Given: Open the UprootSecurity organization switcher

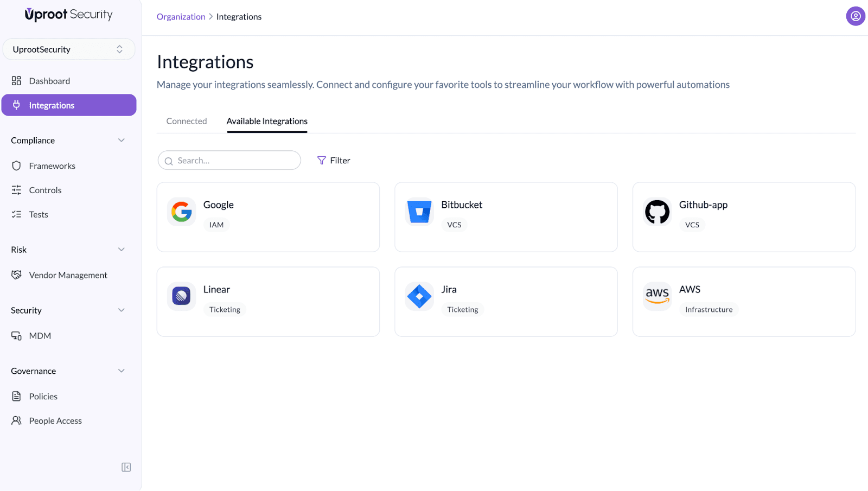Looking at the screenshot, I should pyautogui.click(x=69, y=49).
